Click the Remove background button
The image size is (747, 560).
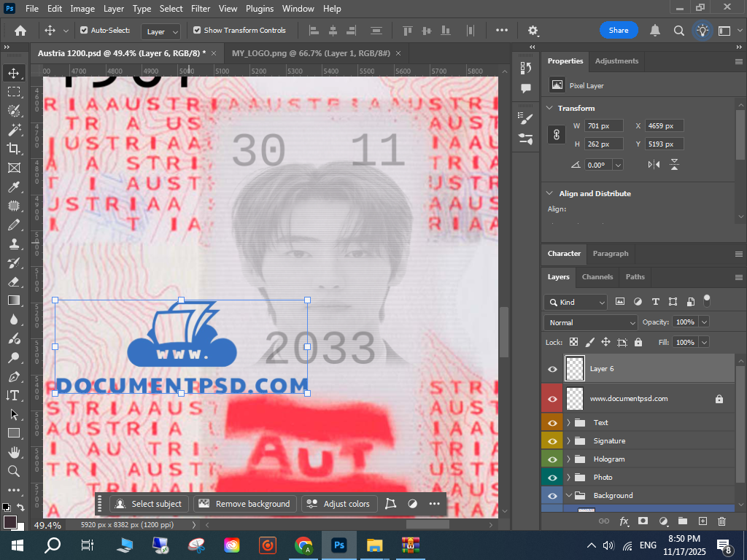(245, 504)
